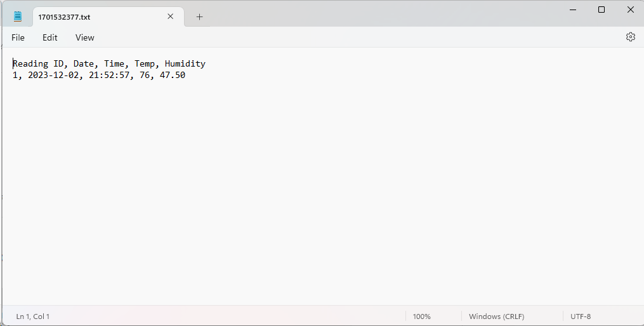The height and width of the screenshot is (326, 644).
Task: Minimize the Notepad window
Action: point(573,10)
